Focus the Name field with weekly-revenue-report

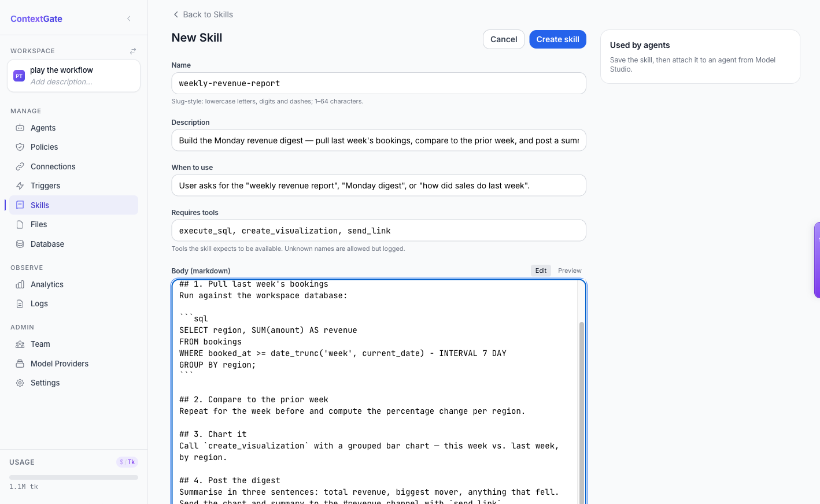[x=379, y=83]
